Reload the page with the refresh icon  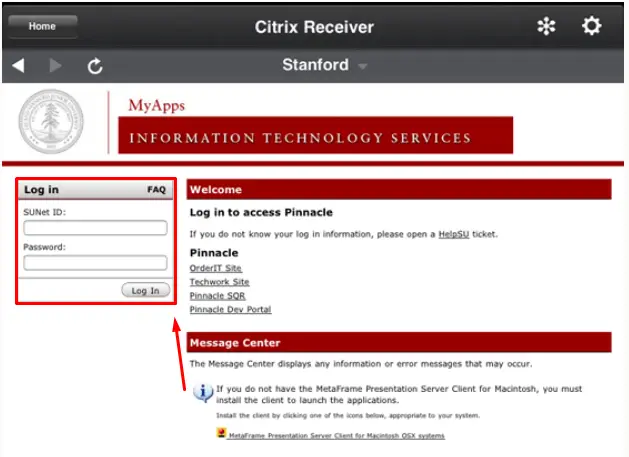(x=95, y=66)
